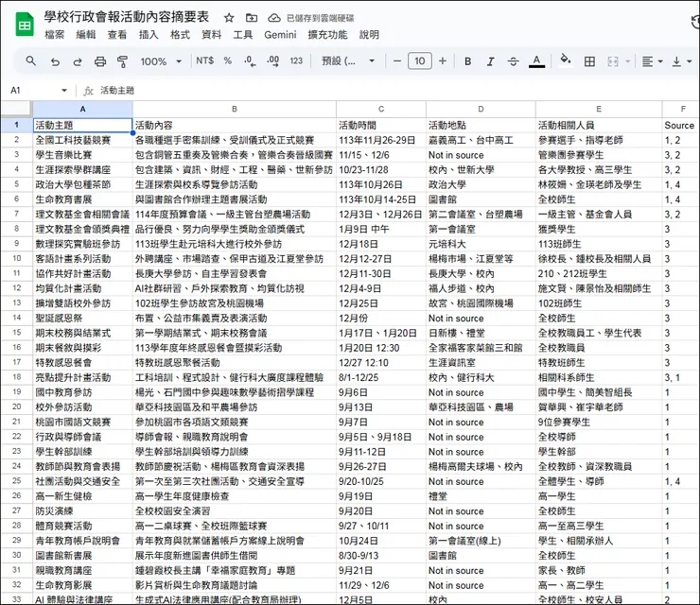This screenshot has height=605, width=700.
Task: Select column C header
Action: [381, 109]
